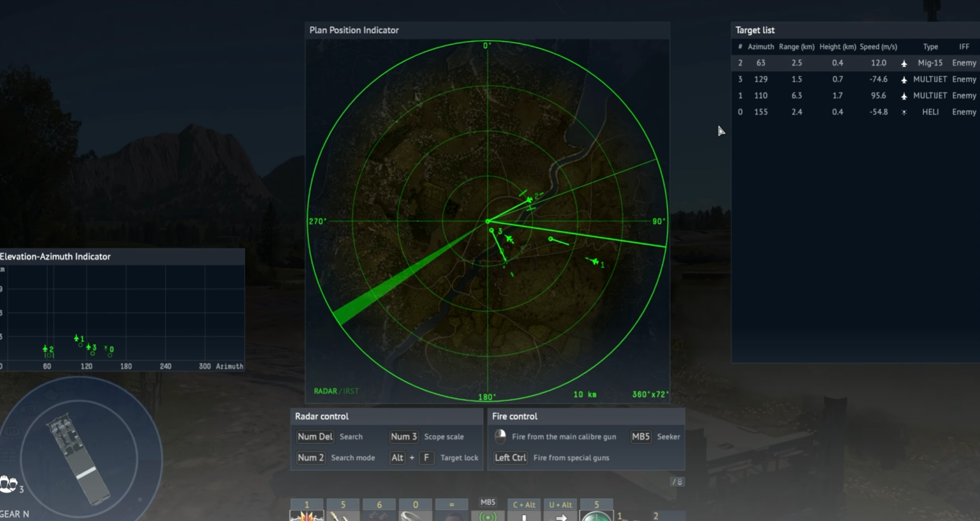This screenshot has height=521, width=980.
Task: Click speed value 95.6 in target 1 row
Action: click(878, 96)
